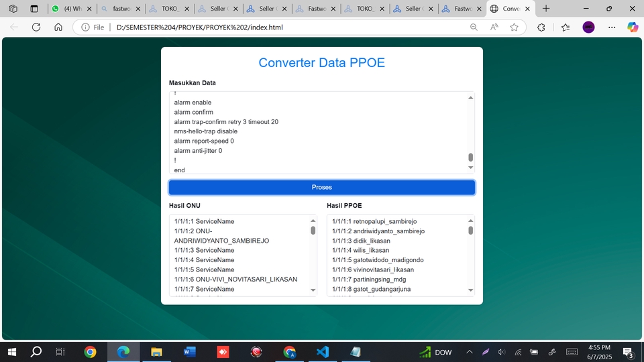Close the WhatsApp tab
644x362 pixels.
click(89, 9)
